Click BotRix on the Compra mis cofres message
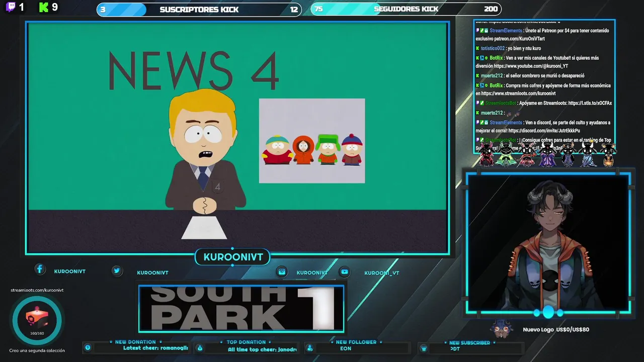This screenshot has height=362, width=644. click(x=496, y=85)
